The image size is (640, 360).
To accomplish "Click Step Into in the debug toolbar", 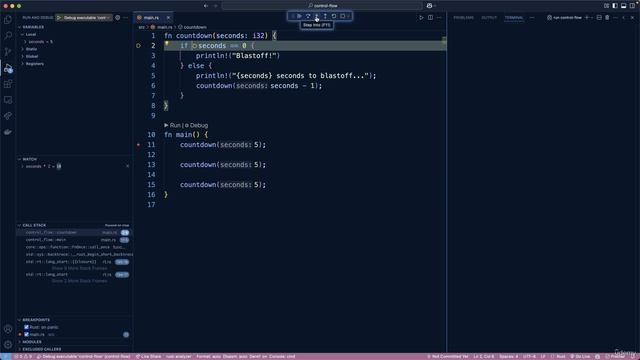I will [317, 16].
